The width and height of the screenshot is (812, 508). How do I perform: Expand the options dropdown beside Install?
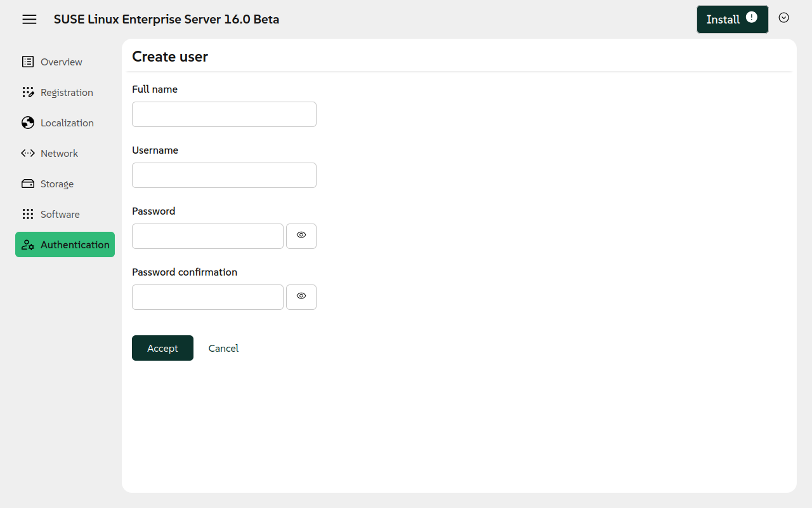(x=783, y=18)
